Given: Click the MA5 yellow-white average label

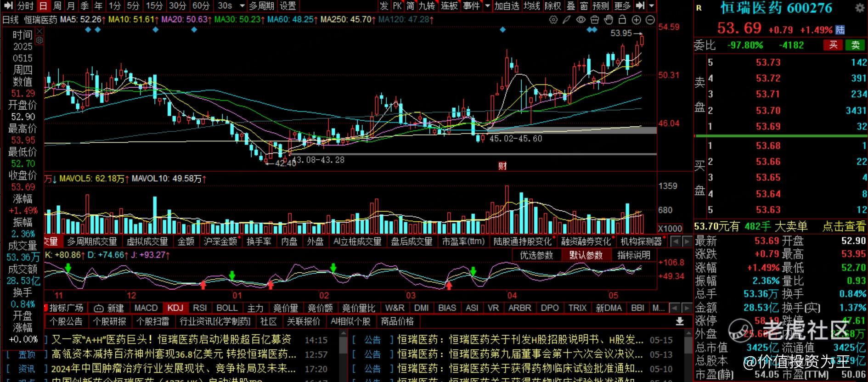Looking at the screenshot, I should click(83, 20).
